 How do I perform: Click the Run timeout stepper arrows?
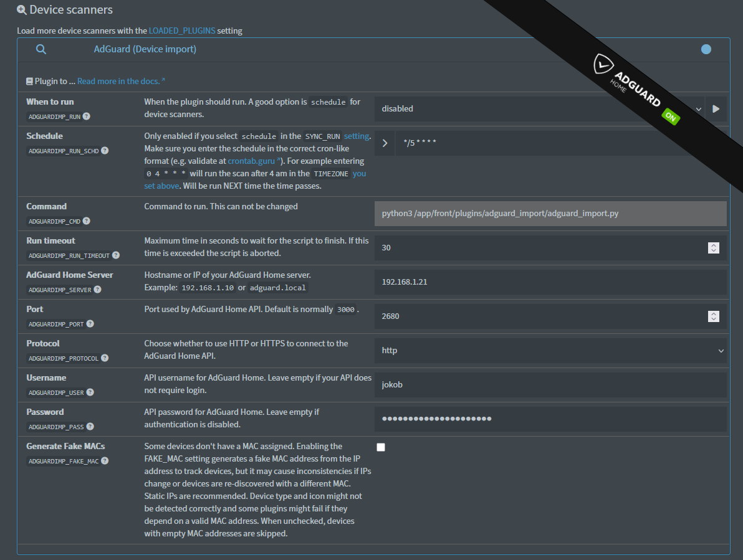714,247
